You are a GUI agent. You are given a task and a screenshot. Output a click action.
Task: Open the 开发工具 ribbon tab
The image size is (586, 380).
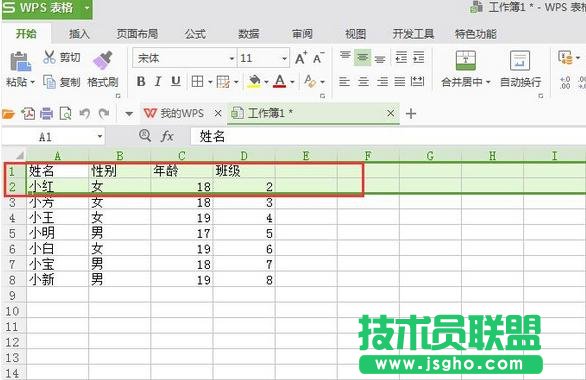[x=413, y=34]
